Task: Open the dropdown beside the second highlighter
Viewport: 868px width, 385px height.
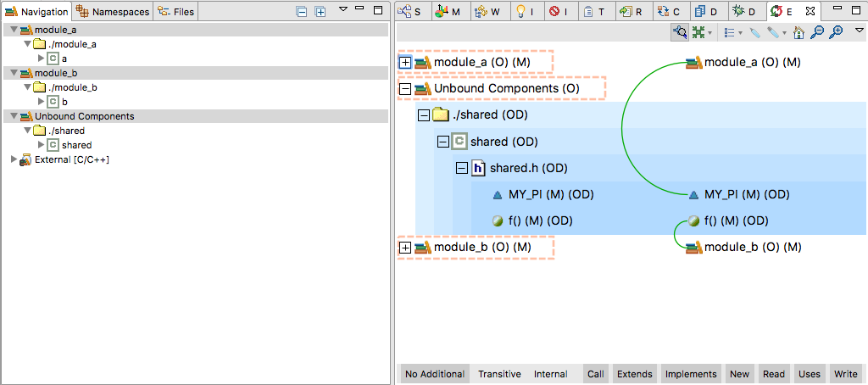Action: click(784, 33)
